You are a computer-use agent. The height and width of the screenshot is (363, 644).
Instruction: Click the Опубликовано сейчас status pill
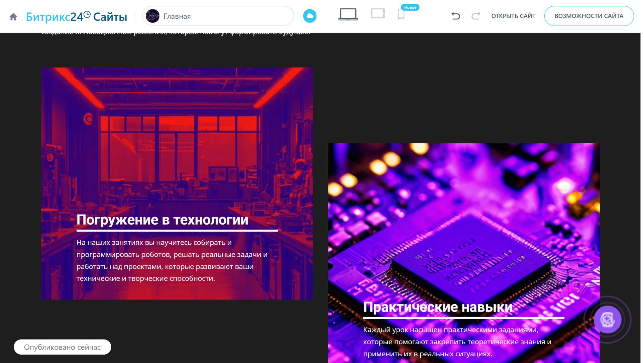(62, 347)
